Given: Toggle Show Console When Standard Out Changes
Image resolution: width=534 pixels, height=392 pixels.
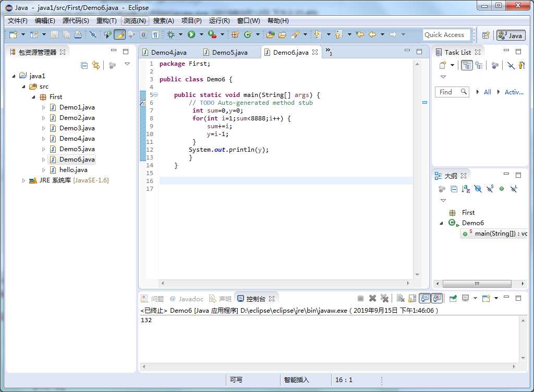Looking at the screenshot, I should [424, 298].
